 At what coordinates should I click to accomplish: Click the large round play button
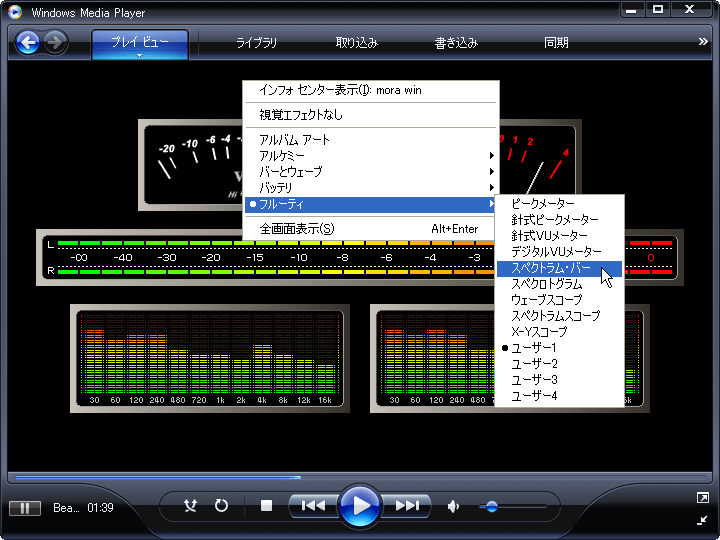tap(361, 506)
